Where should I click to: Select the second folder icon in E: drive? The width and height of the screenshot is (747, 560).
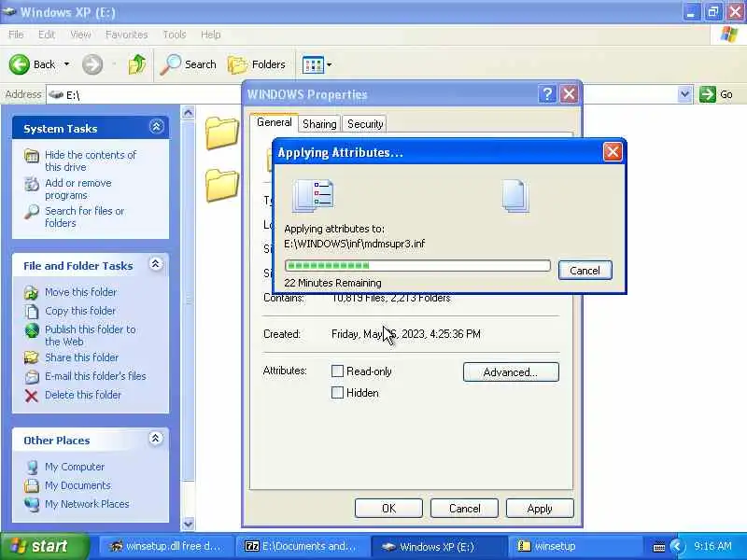click(222, 185)
